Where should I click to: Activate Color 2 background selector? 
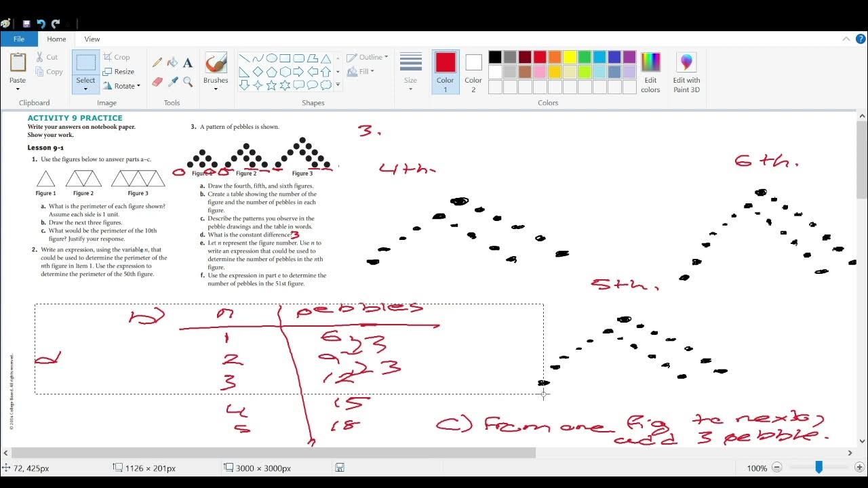click(x=473, y=72)
